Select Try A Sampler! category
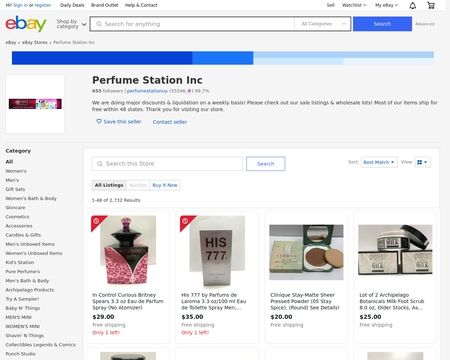The height and width of the screenshot is (360, 450). [22, 299]
